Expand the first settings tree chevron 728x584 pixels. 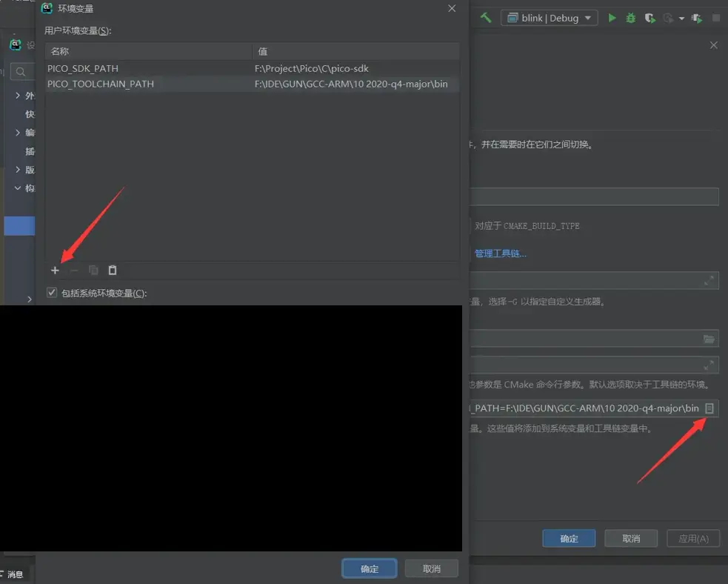coord(18,96)
